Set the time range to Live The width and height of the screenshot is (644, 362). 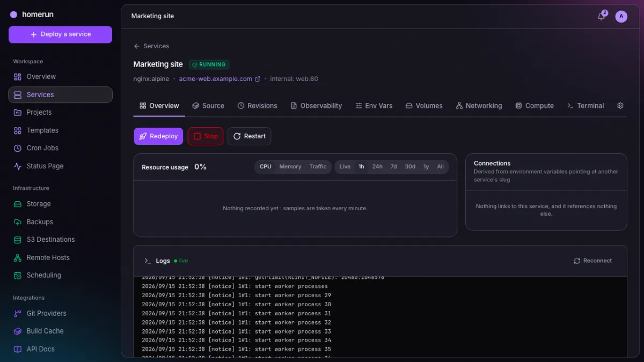345,167
